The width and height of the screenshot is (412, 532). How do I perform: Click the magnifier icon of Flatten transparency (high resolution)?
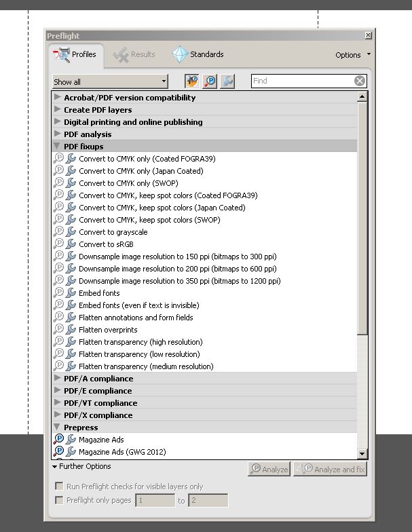click(x=58, y=342)
